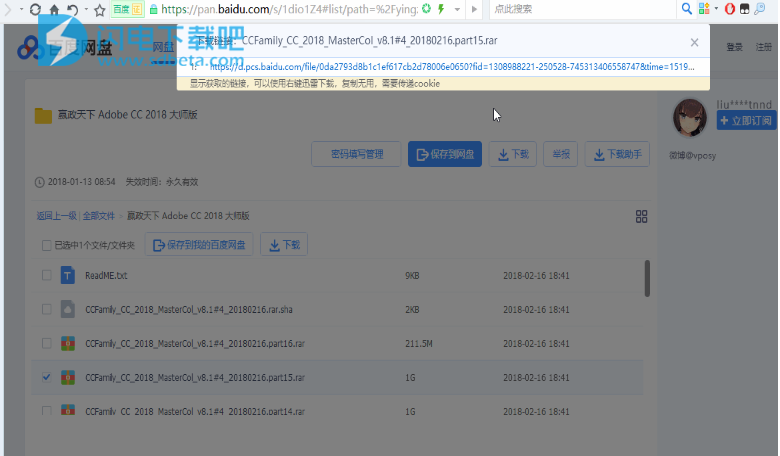The image size is (780, 456).
Task: Click 注册 register link
Action: (x=764, y=47)
